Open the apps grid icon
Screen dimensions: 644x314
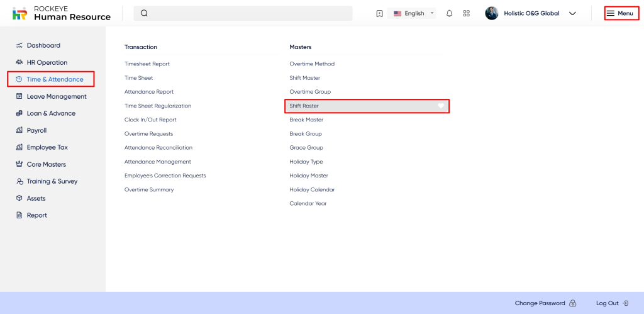(466, 13)
